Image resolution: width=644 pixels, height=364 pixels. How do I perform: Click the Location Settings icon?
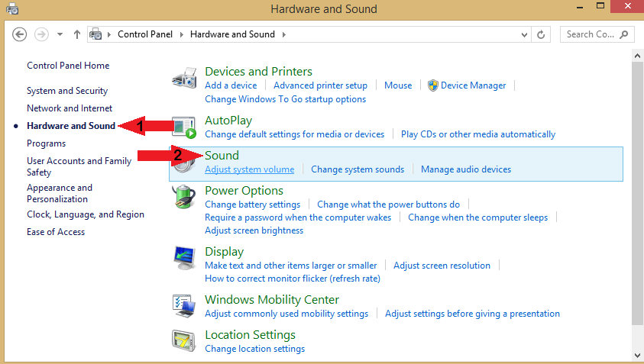coord(185,341)
